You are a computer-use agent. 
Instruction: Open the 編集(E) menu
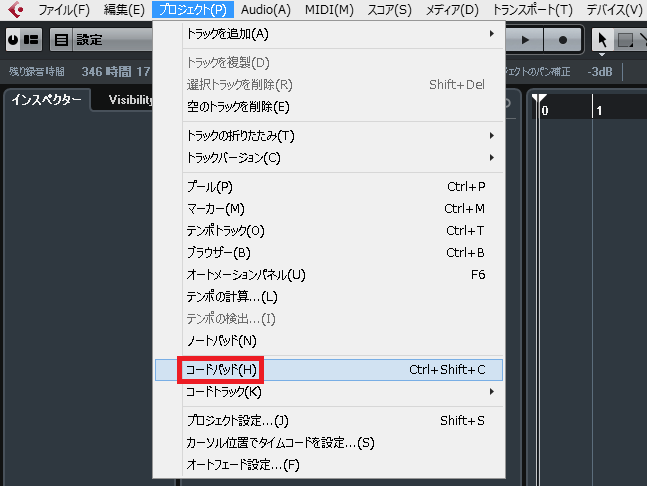[124, 9]
